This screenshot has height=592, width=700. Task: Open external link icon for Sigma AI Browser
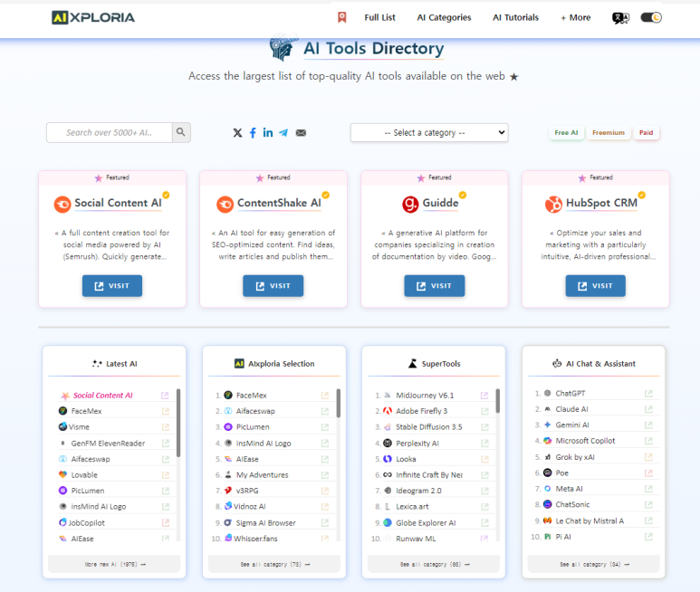[325, 522]
